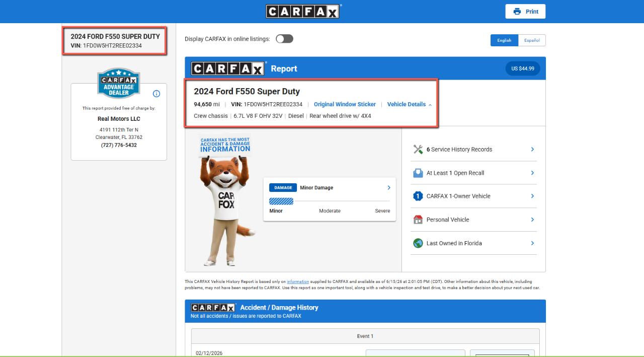Click the CARFAX logo in top header
The height and width of the screenshot is (357, 644).
pyautogui.click(x=303, y=11)
